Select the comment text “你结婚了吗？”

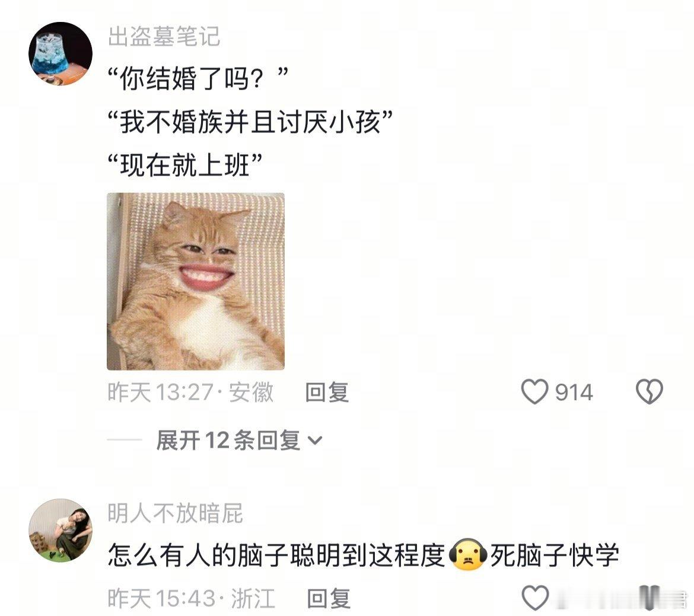click(x=198, y=79)
